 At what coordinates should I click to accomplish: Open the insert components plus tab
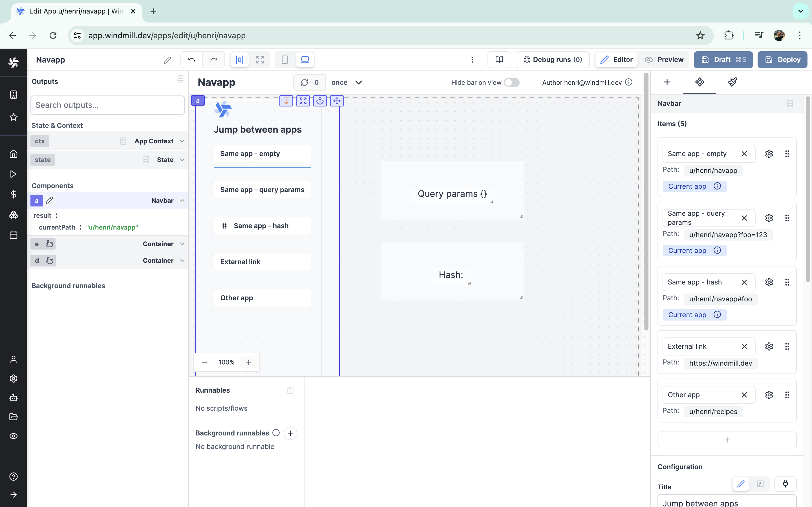coord(667,82)
